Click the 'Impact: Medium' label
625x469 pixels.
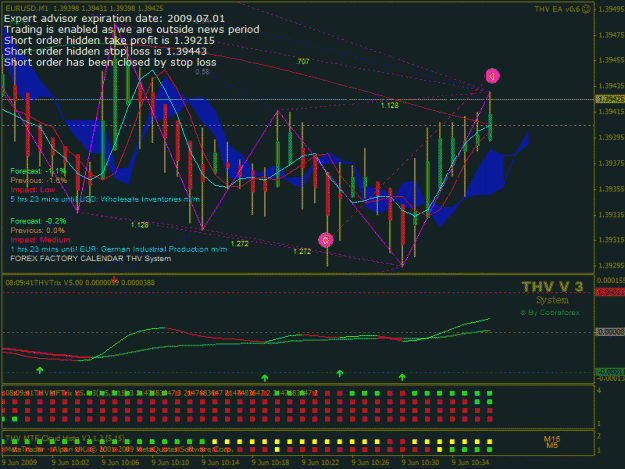[x=40, y=240]
